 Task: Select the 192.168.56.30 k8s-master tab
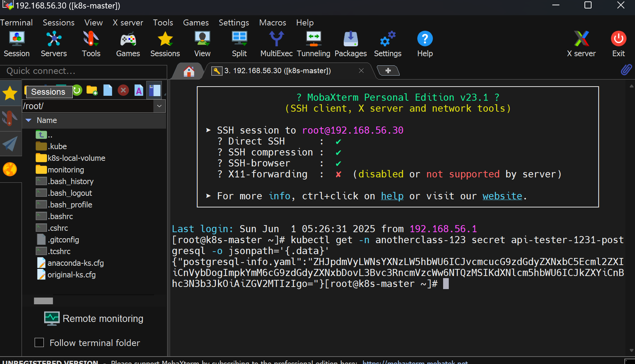tap(278, 71)
